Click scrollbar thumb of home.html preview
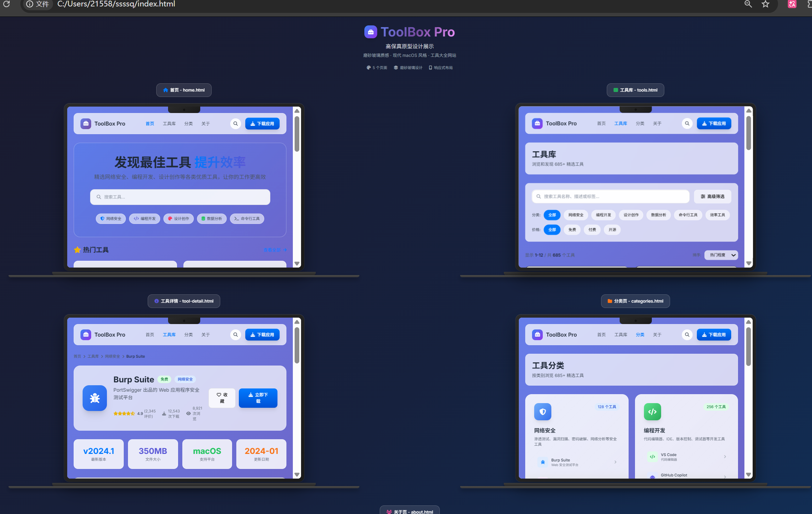This screenshot has width=812, height=514. [297, 134]
